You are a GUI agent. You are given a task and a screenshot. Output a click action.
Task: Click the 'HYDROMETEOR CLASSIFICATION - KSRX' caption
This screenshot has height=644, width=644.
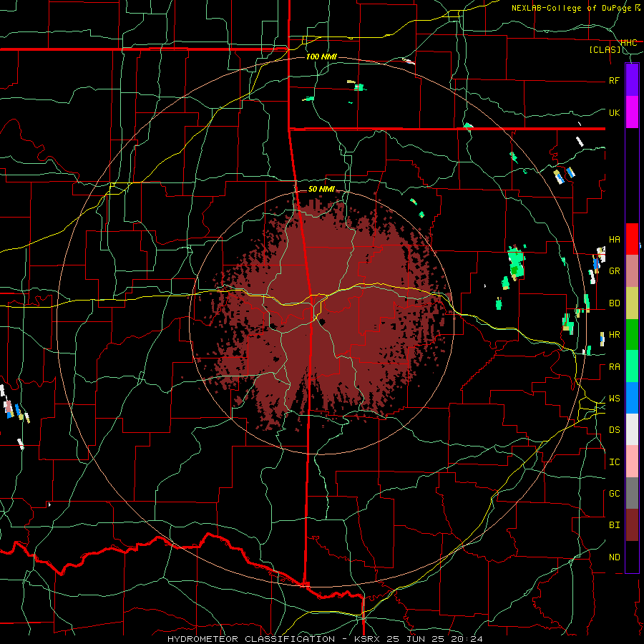tap(274, 639)
